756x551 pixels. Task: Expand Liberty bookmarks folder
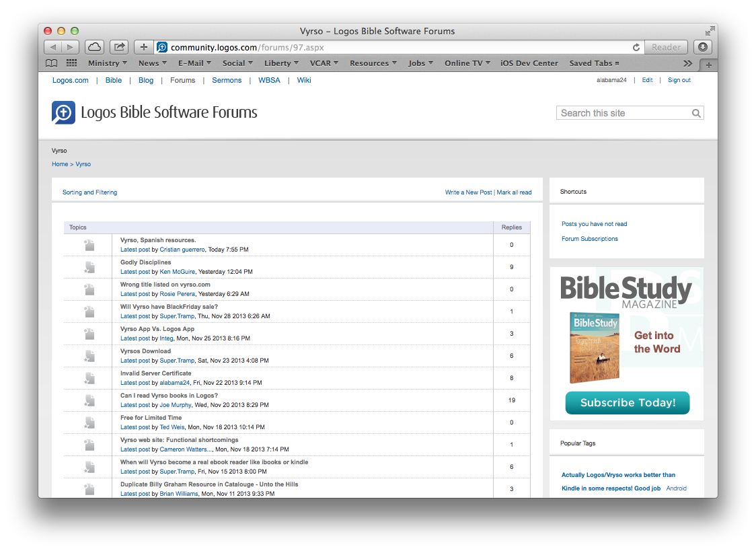point(281,63)
